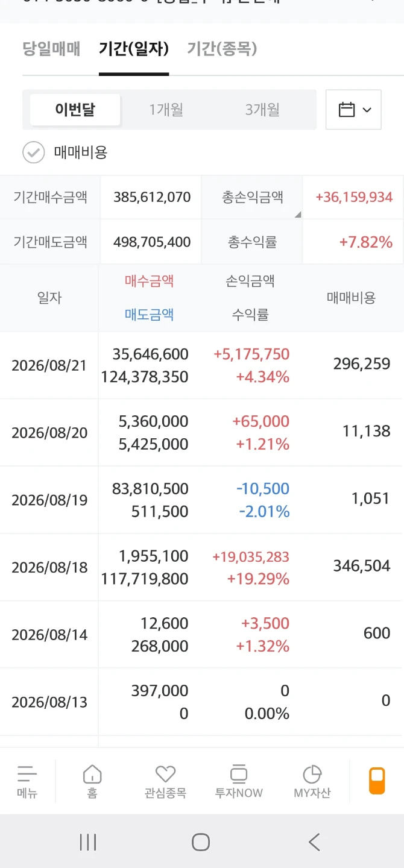This screenshot has height=868, width=404.
Task: Open the 2026/08/21 trading row
Action: (202, 365)
